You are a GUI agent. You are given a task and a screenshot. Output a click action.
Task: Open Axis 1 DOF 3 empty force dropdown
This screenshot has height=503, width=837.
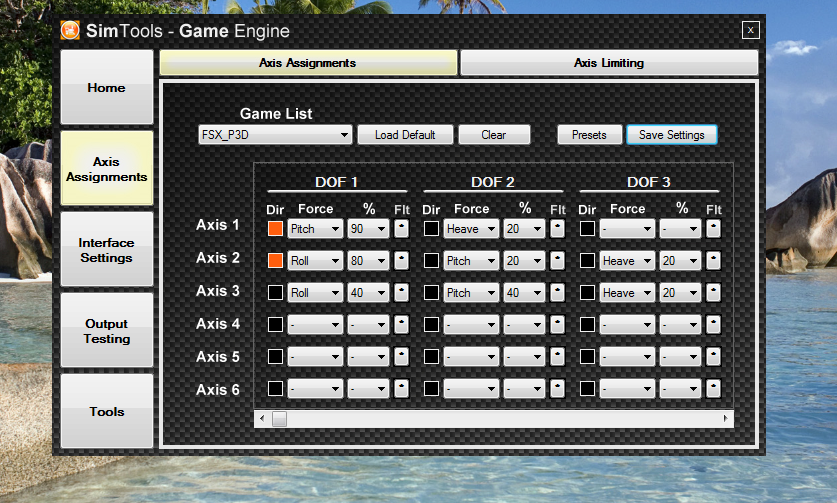click(x=627, y=229)
